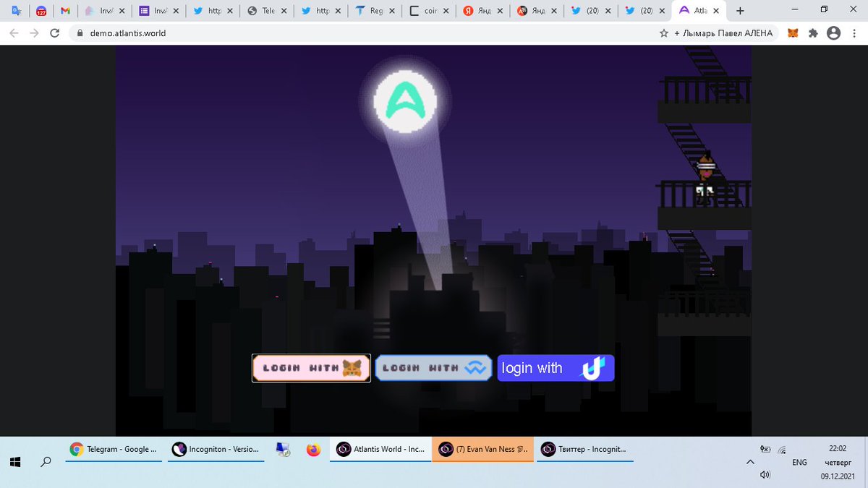The width and height of the screenshot is (868, 488).
Task: Switch to the pinned Gmail tab
Action: [65, 11]
